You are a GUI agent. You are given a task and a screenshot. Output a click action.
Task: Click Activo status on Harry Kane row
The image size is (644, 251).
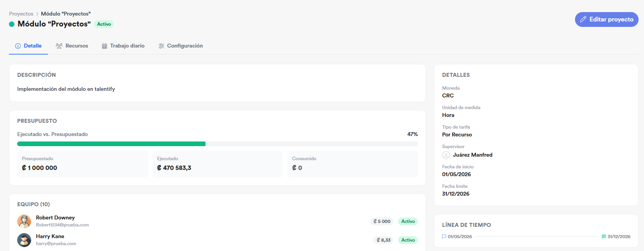pyautogui.click(x=408, y=240)
